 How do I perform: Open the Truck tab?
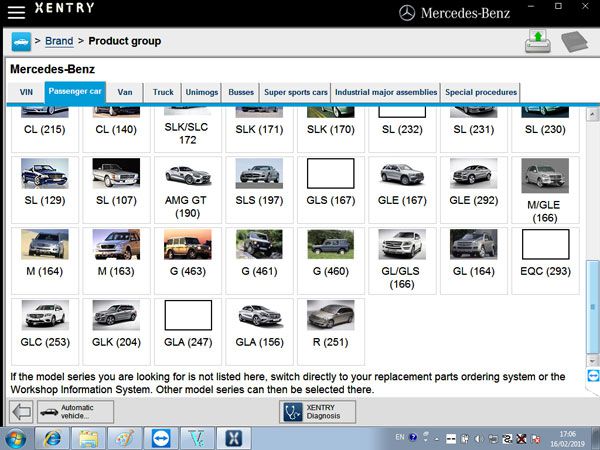pos(163,92)
